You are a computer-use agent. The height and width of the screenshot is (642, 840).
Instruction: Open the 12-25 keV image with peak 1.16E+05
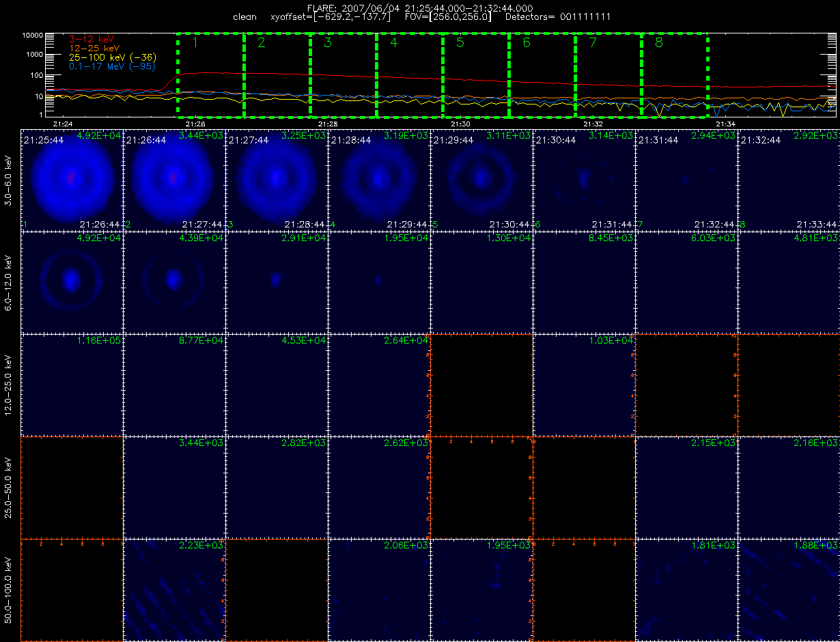point(72,385)
